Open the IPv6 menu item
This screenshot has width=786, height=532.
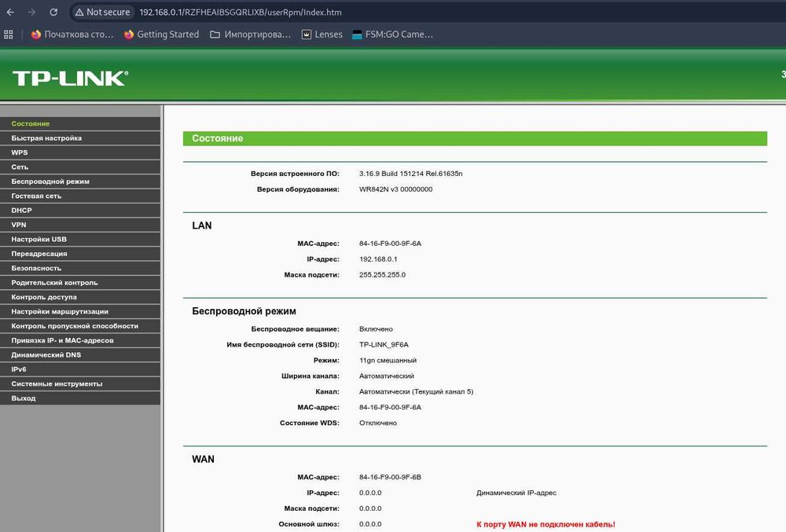coord(80,369)
